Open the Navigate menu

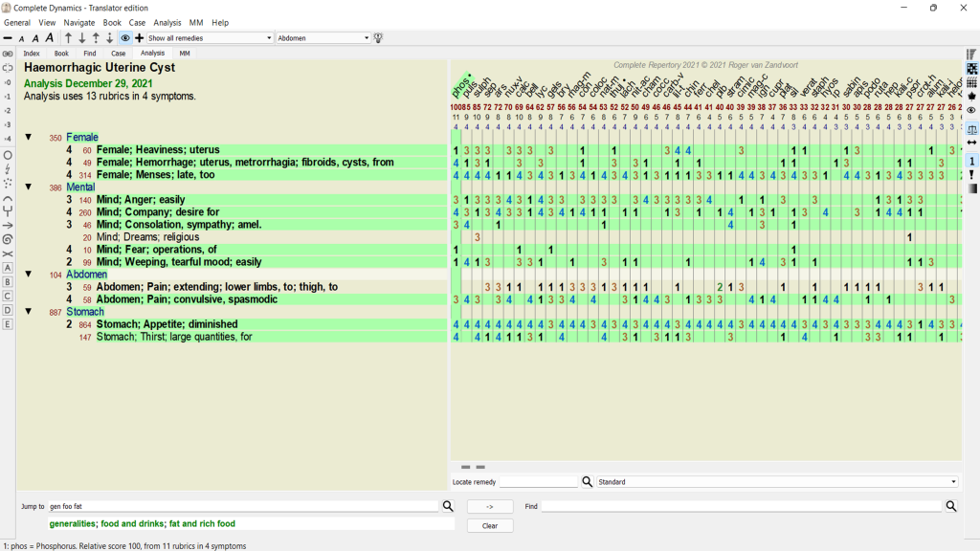78,23
